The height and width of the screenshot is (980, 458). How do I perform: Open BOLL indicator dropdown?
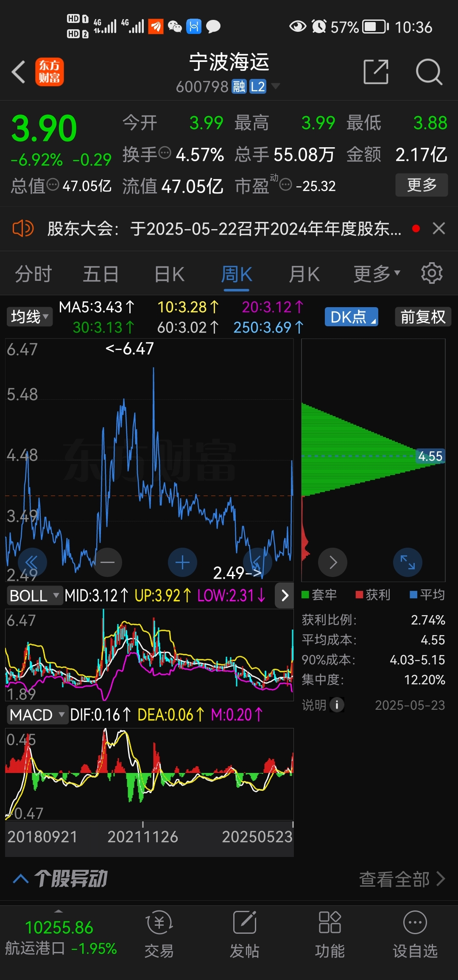35,596
